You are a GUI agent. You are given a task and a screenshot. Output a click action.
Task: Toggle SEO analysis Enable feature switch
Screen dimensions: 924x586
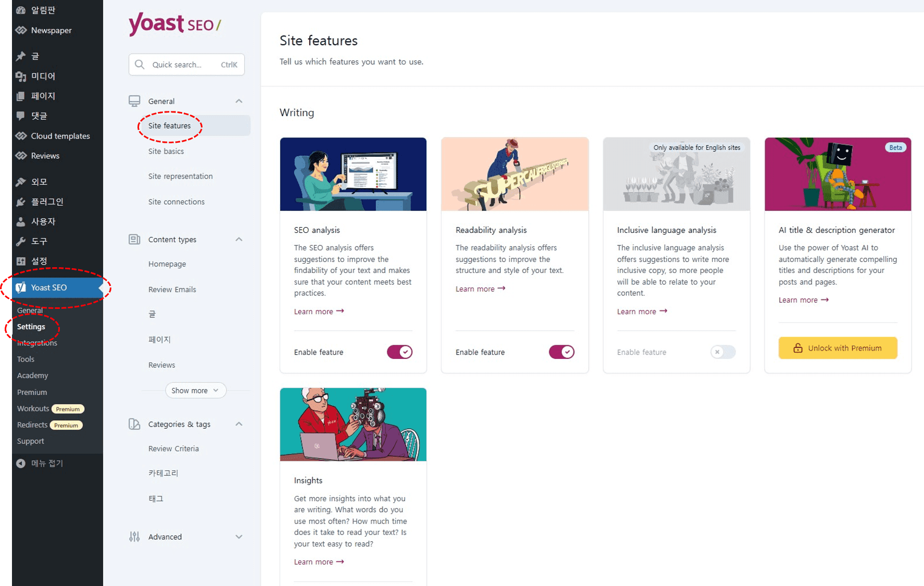(x=399, y=352)
